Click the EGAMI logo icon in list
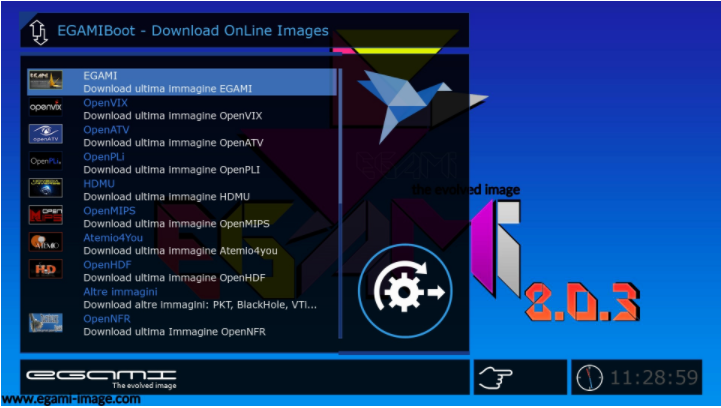721x408 pixels. pyautogui.click(x=46, y=80)
